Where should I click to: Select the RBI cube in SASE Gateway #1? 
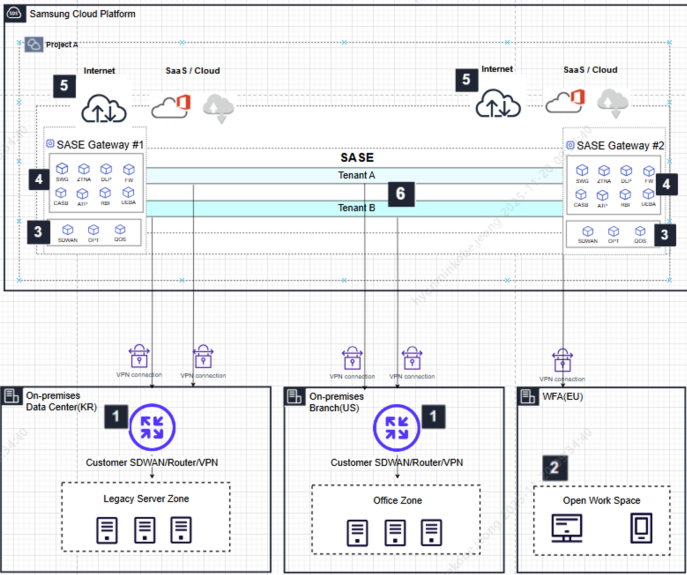pyautogui.click(x=105, y=193)
